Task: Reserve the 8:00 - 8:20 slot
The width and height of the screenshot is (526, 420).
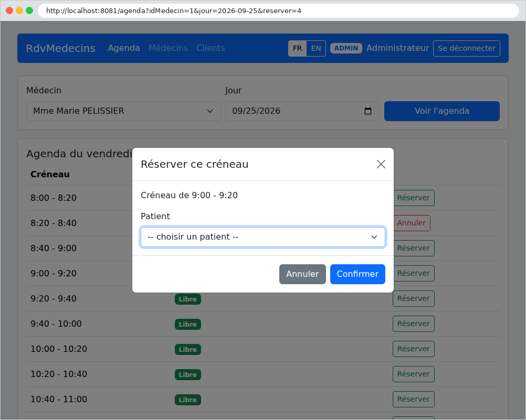Action: pyautogui.click(x=413, y=198)
